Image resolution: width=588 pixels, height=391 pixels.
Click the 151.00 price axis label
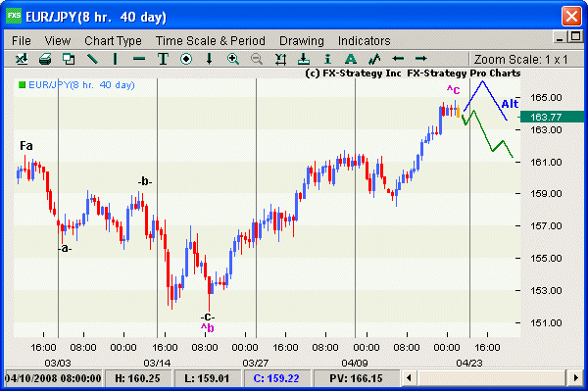546,322
